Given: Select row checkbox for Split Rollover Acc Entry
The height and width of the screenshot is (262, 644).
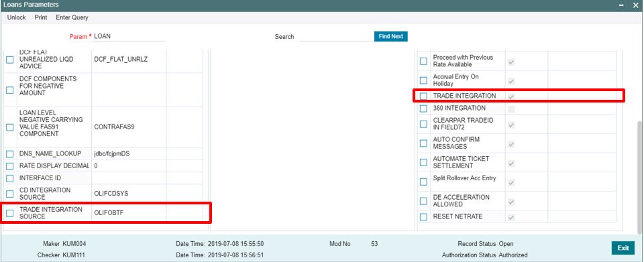Looking at the screenshot, I should point(423,182).
